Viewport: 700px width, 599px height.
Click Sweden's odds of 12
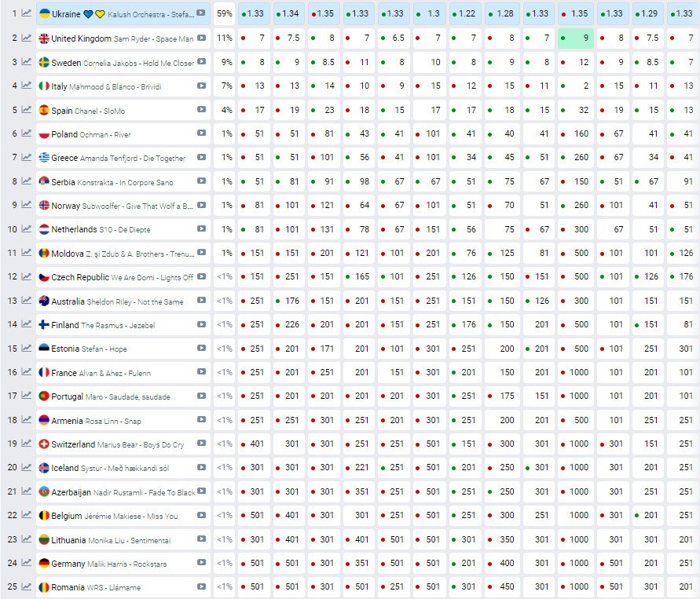pos(576,62)
